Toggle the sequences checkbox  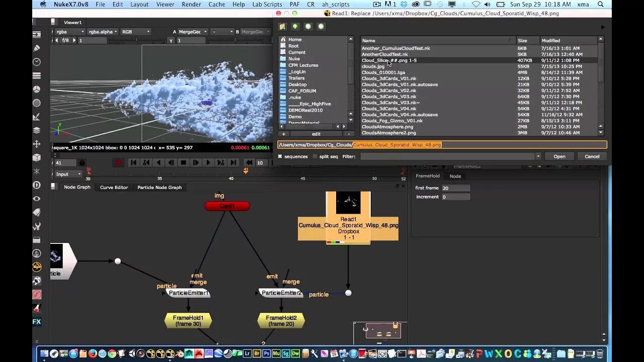pos(280,156)
